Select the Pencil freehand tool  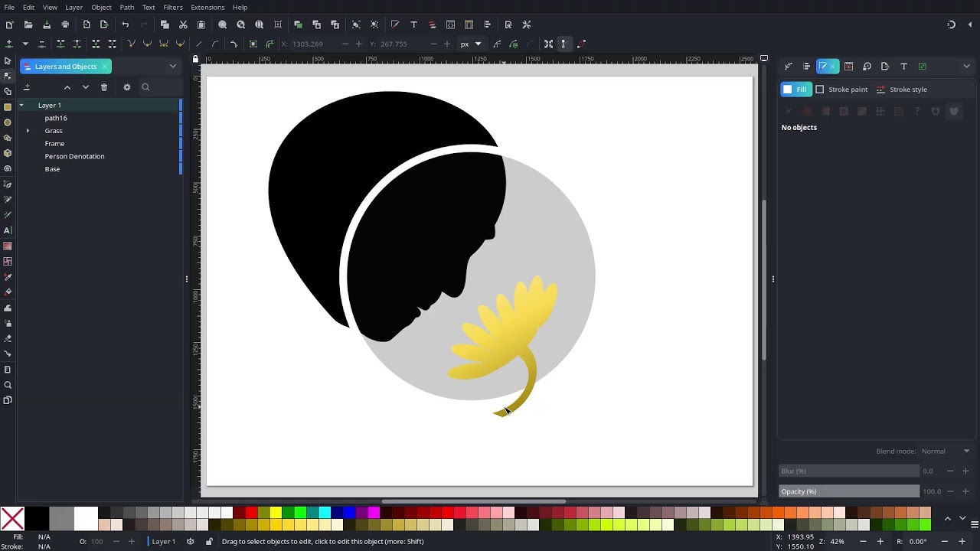tap(8, 200)
